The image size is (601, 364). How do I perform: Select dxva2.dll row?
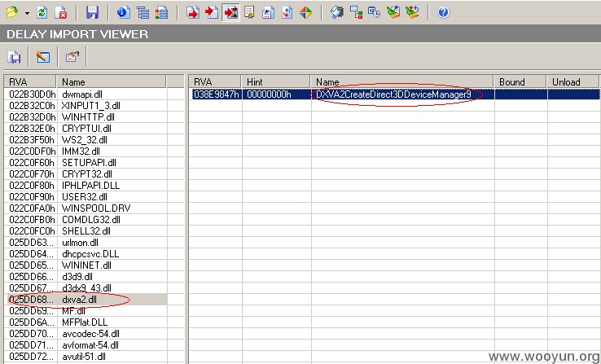coord(86,300)
